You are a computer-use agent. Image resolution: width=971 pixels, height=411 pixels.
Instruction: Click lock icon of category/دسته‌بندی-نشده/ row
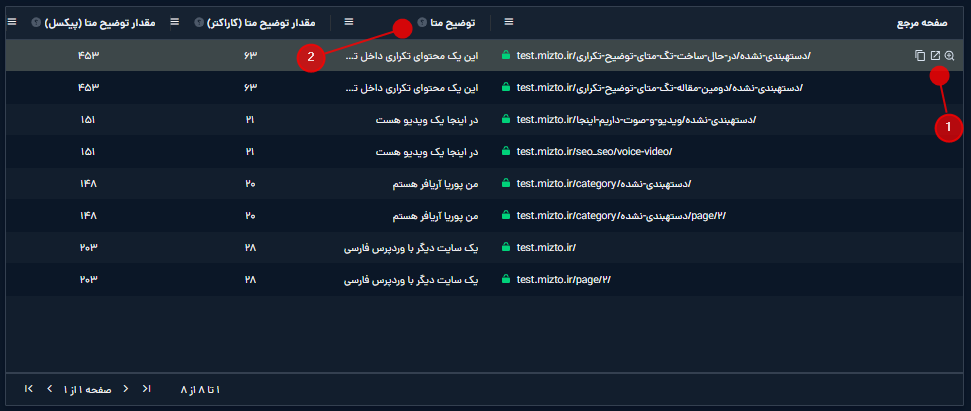(x=506, y=184)
